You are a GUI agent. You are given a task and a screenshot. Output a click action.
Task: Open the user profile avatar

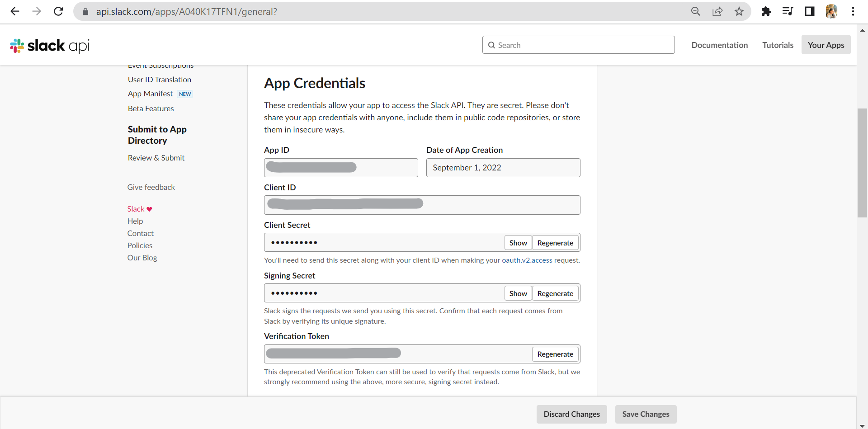point(831,11)
